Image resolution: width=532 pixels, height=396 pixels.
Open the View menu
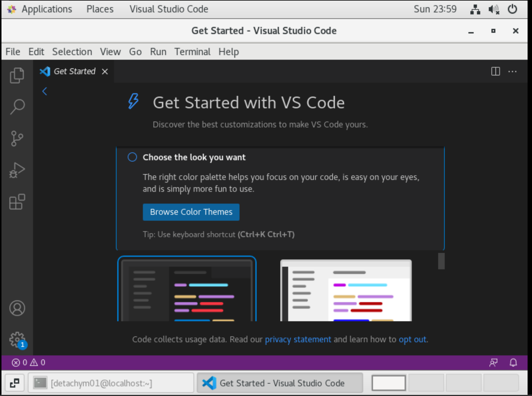tap(110, 52)
